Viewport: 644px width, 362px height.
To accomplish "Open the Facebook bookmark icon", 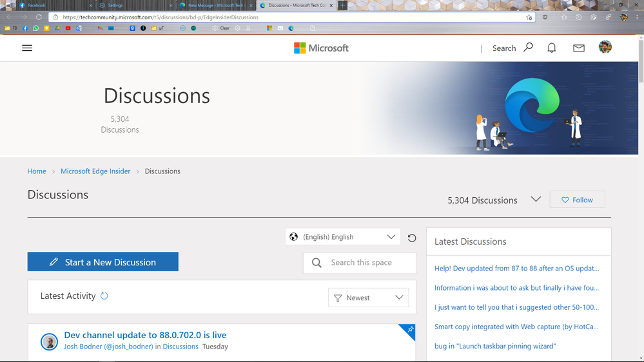I will [25, 28].
